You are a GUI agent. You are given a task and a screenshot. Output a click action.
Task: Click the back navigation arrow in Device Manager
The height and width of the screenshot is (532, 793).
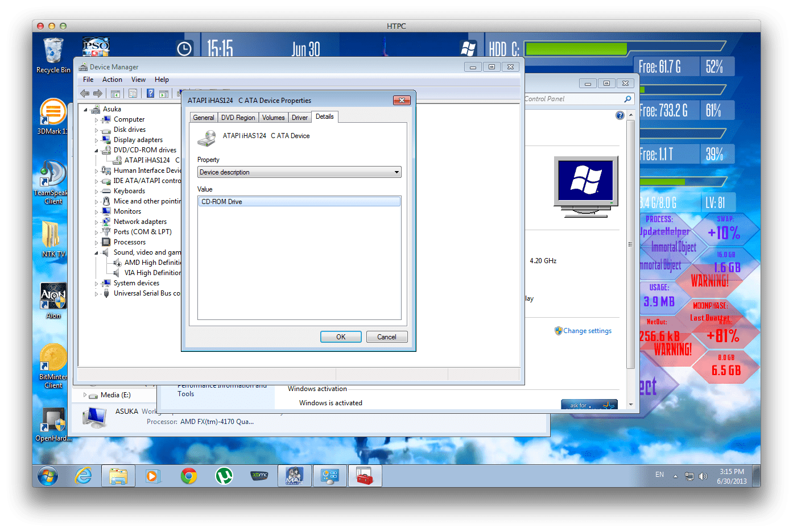point(85,93)
